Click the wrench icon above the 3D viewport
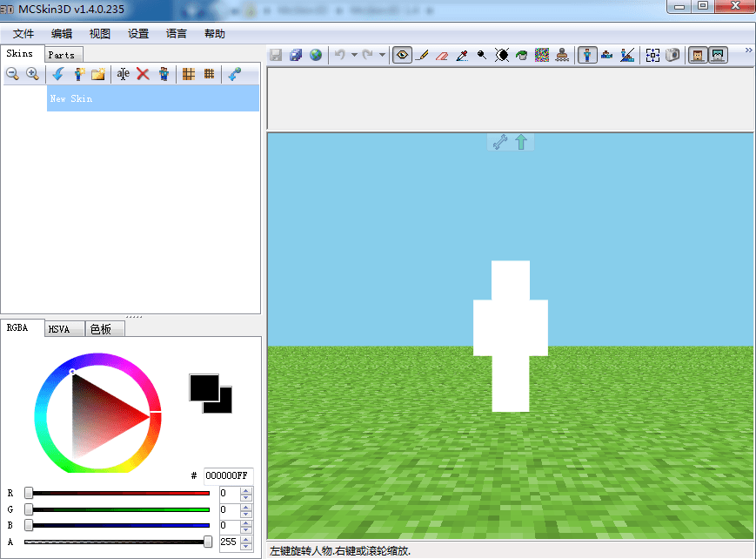Viewport: 756px width, 559px height. [x=500, y=142]
